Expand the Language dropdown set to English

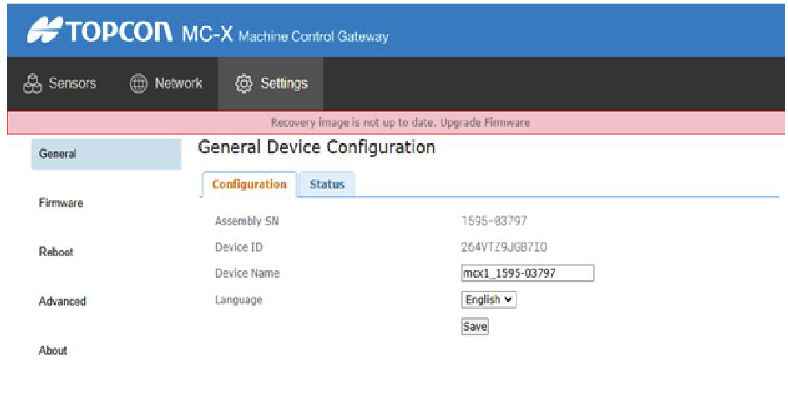[489, 299]
